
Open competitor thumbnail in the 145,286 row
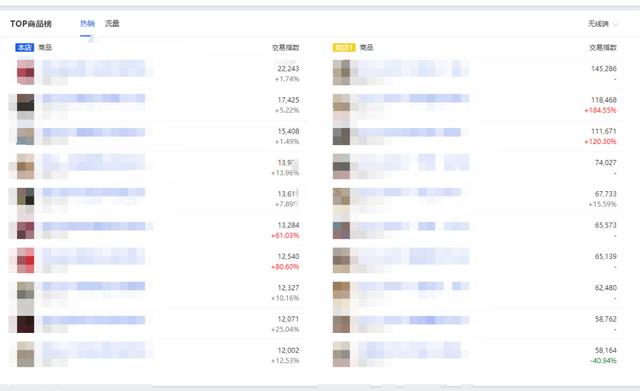pos(341,72)
